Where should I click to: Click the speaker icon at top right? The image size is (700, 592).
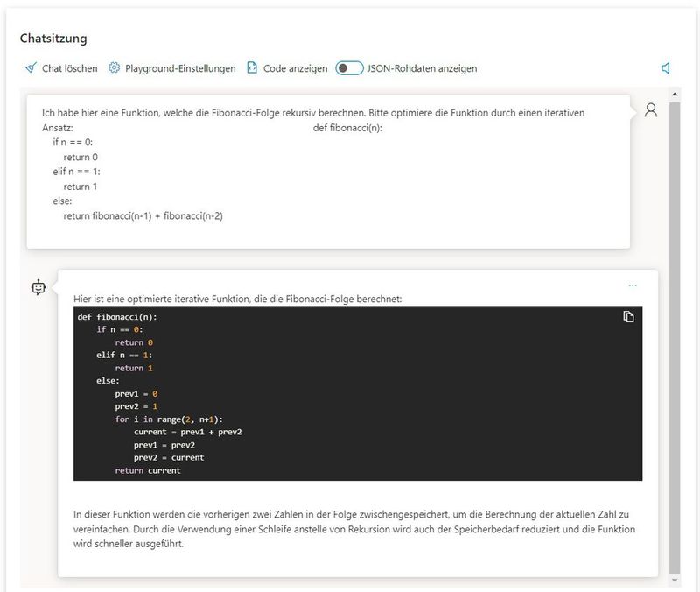click(666, 68)
